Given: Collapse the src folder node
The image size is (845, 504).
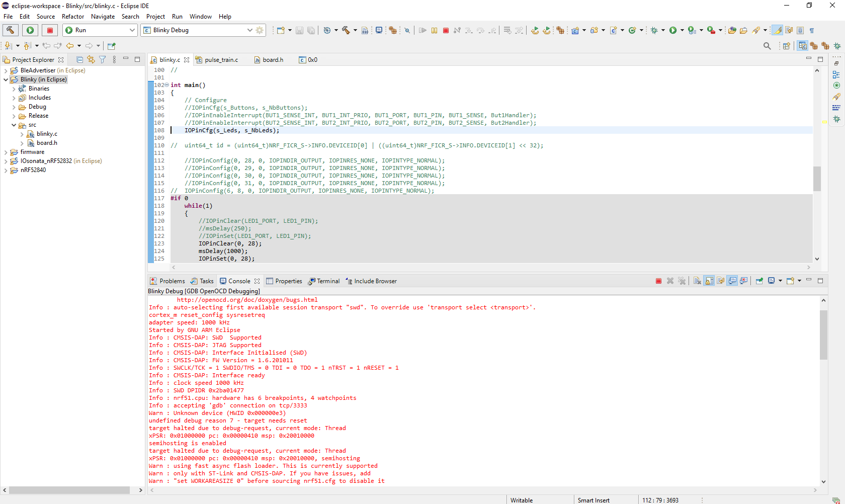Looking at the screenshot, I should click(x=14, y=125).
